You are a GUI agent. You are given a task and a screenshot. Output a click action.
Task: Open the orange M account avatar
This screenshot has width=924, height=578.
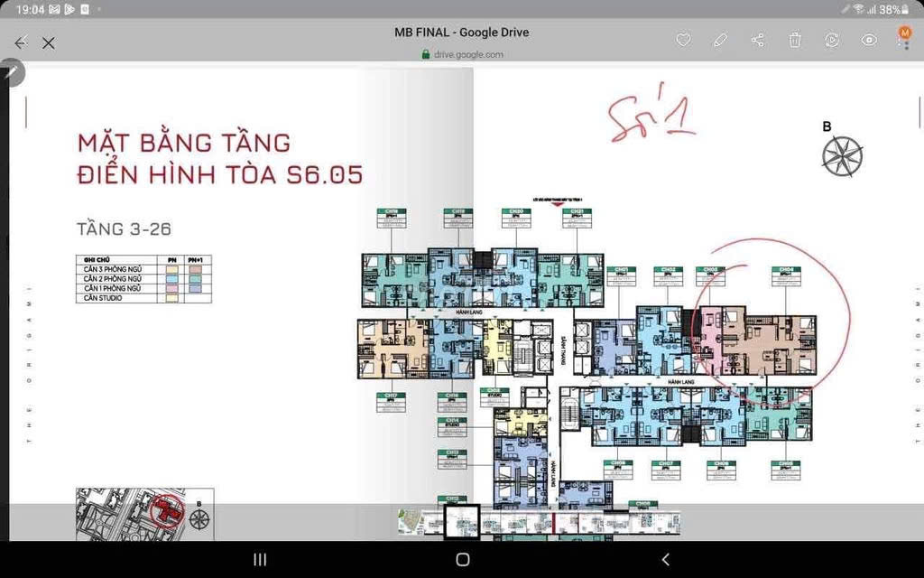coord(905,33)
